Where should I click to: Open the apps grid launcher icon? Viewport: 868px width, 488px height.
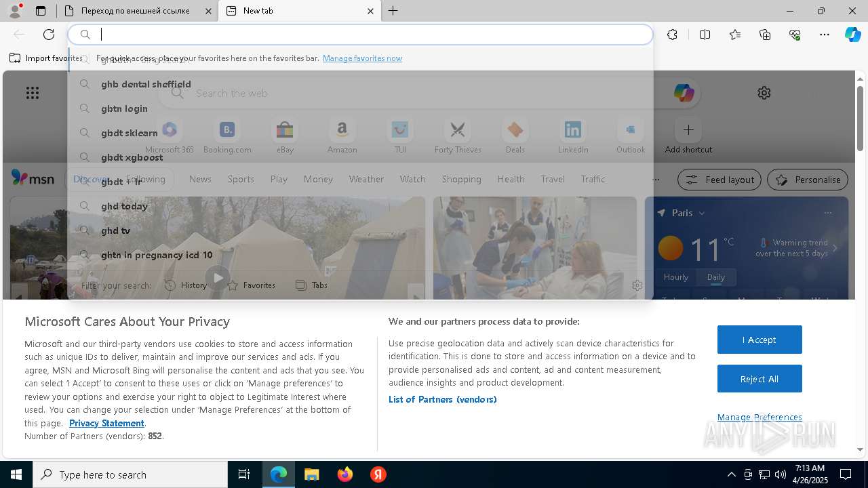click(33, 93)
